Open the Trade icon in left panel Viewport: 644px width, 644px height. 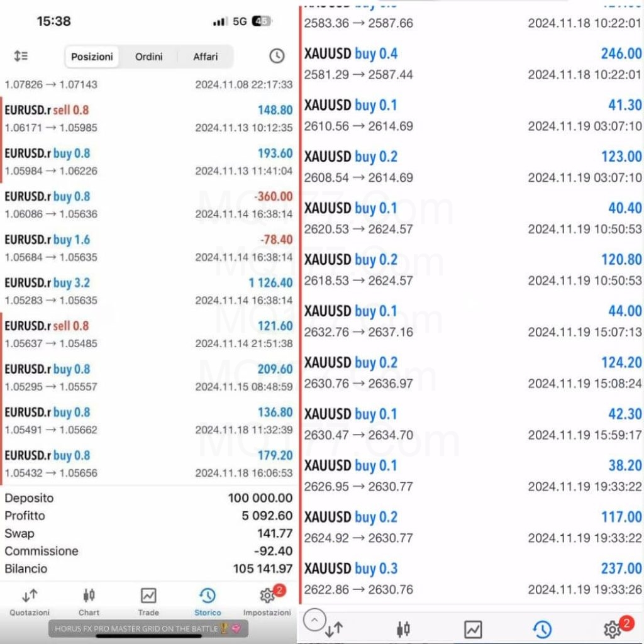[148, 602]
